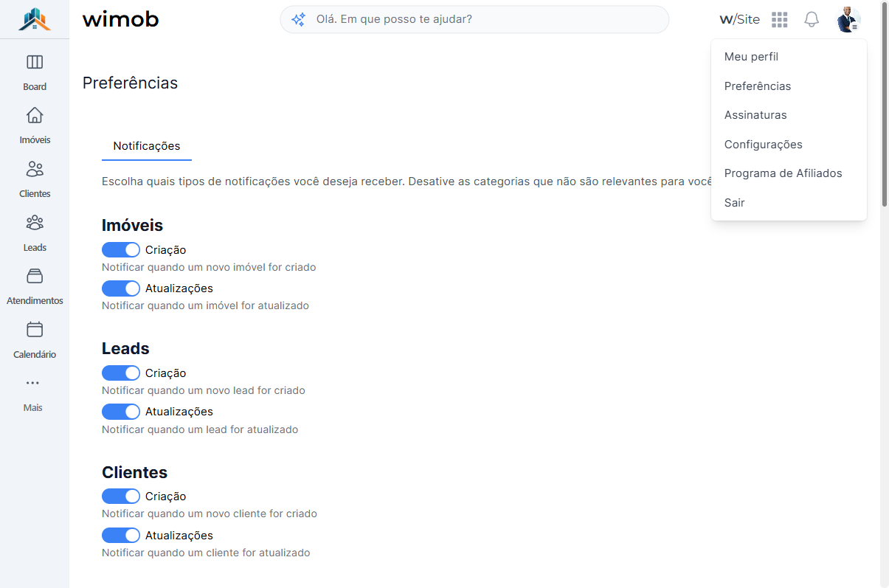889x588 pixels.
Task: Disable Clientes Atualizações notifications
Action: tap(121, 535)
